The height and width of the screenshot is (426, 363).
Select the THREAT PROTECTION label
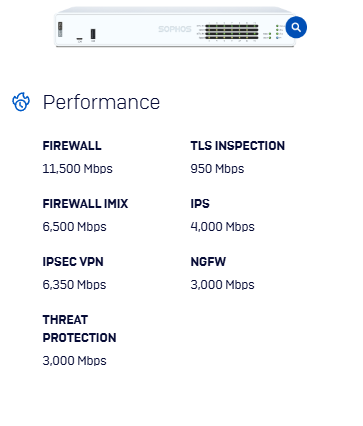[x=79, y=329]
